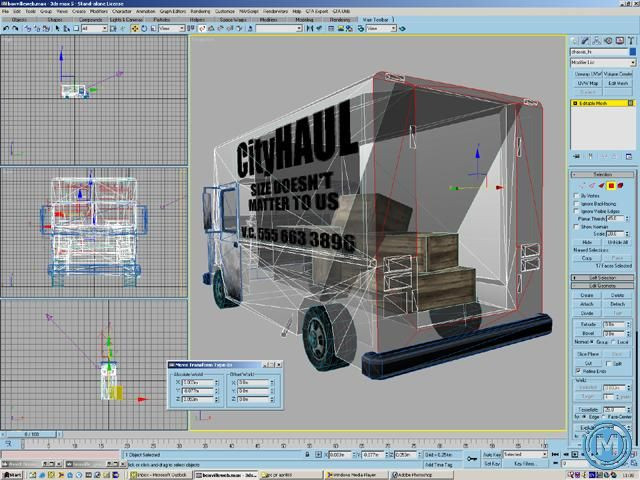This screenshot has width=640, height=480.
Task: Click Configure Modifier Sets icon
Action: tap(629, 156)
